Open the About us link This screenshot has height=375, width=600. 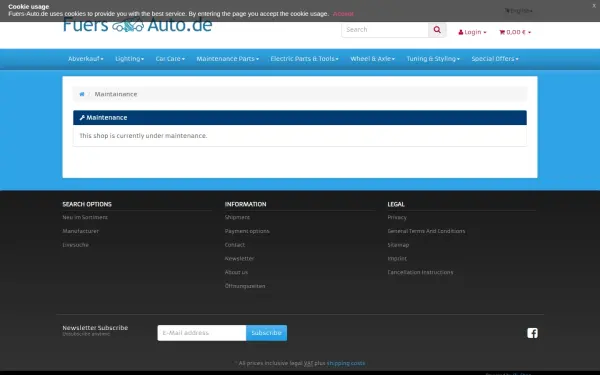tap(236, 272)
